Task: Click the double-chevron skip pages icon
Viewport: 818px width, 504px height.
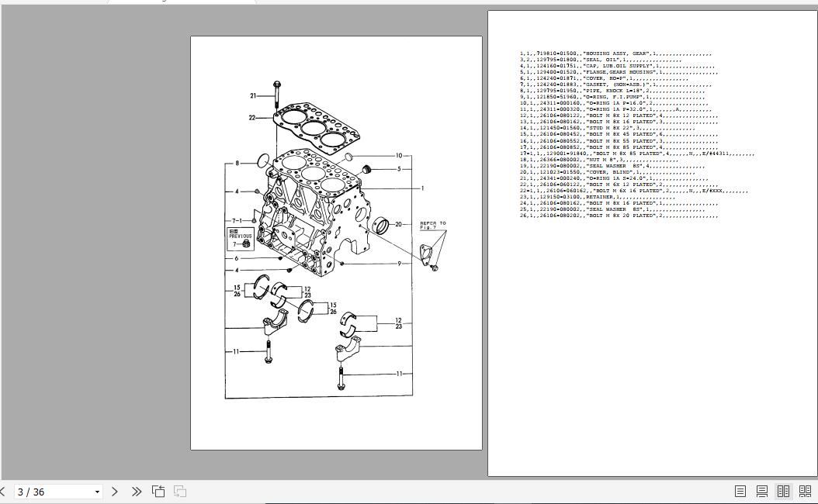Action: coord(137,491)
